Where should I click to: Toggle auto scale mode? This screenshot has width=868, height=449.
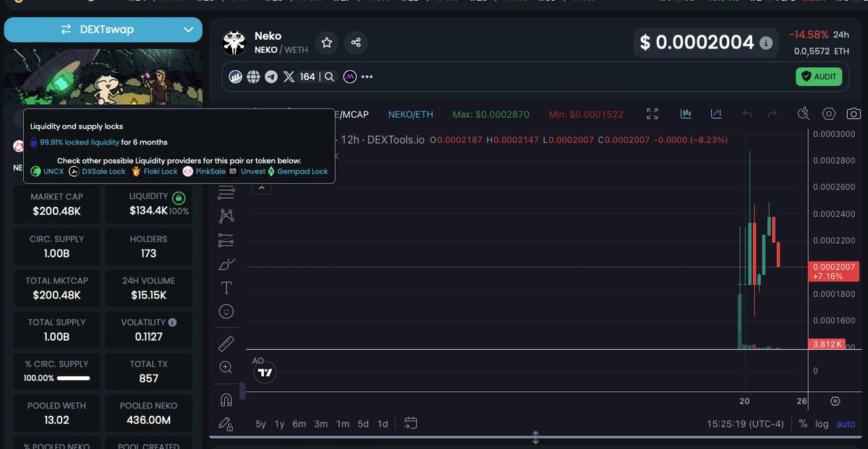846,424
